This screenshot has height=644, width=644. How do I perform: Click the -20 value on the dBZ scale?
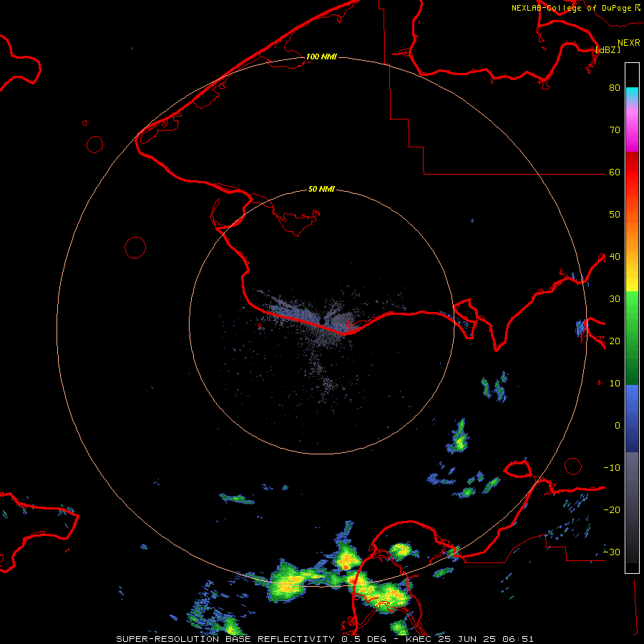[612, 509]
